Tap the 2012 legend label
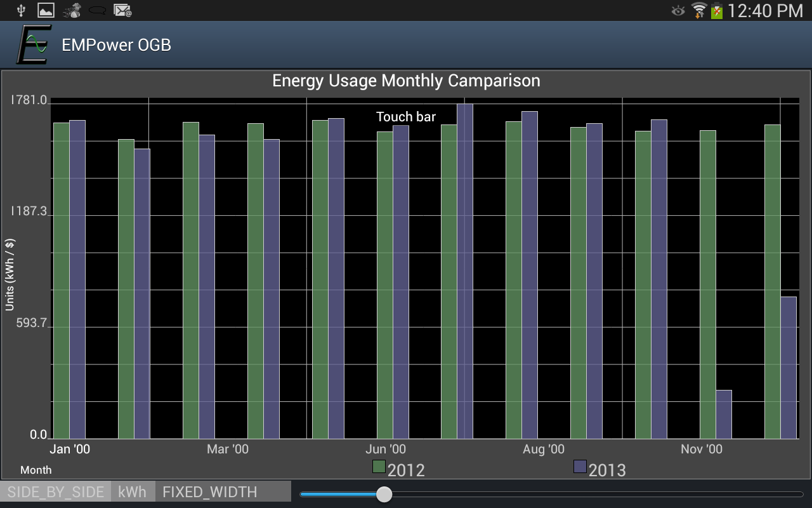Screen dimensions: 812x508 click(x=406, y=470)
